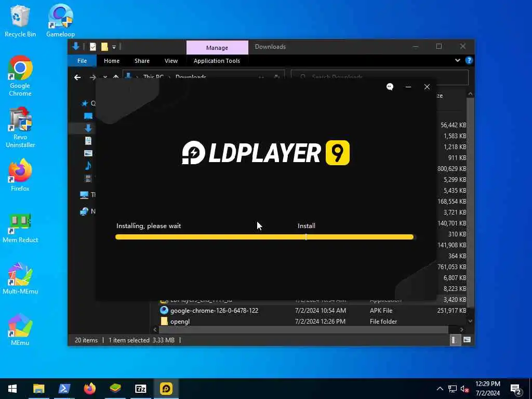Click New folder icon in quick access toolbar
Screen dimensions: 532x399
[x=104, y=47]
